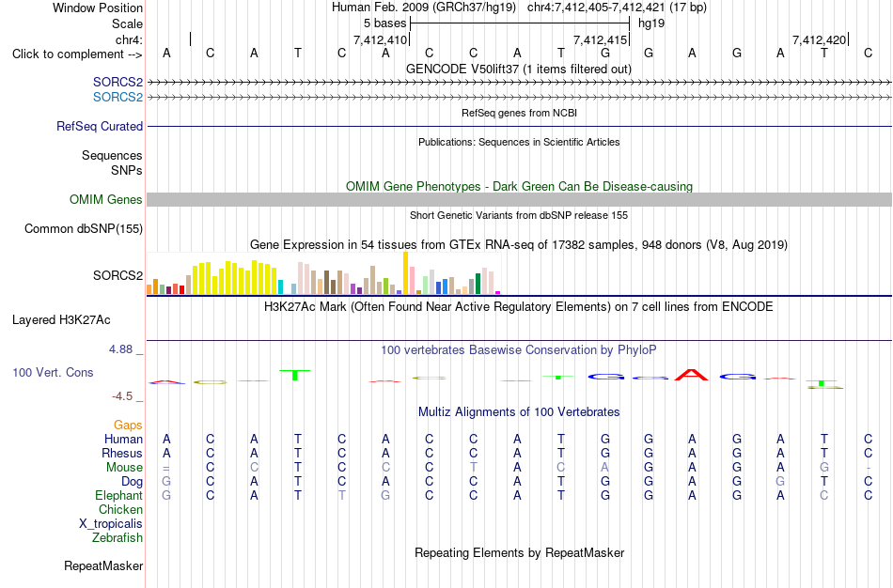This screenshot has width=893, height=588.
Task: Select the Dog species row label
Action: [133, 482]
